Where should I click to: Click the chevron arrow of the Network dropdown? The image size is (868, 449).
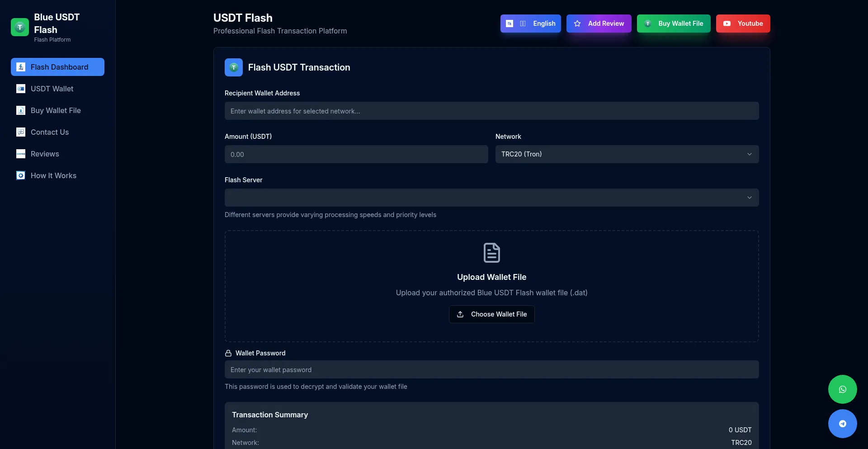(750, 154)
